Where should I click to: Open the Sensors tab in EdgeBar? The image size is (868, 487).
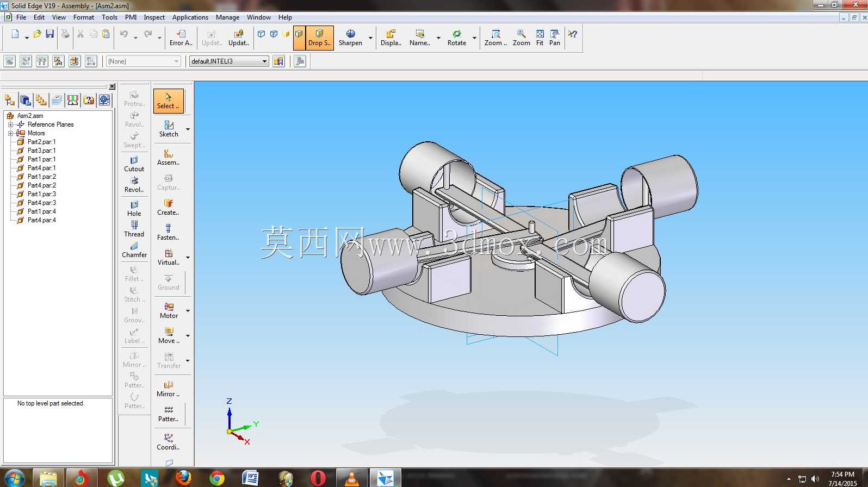(73, 100)
